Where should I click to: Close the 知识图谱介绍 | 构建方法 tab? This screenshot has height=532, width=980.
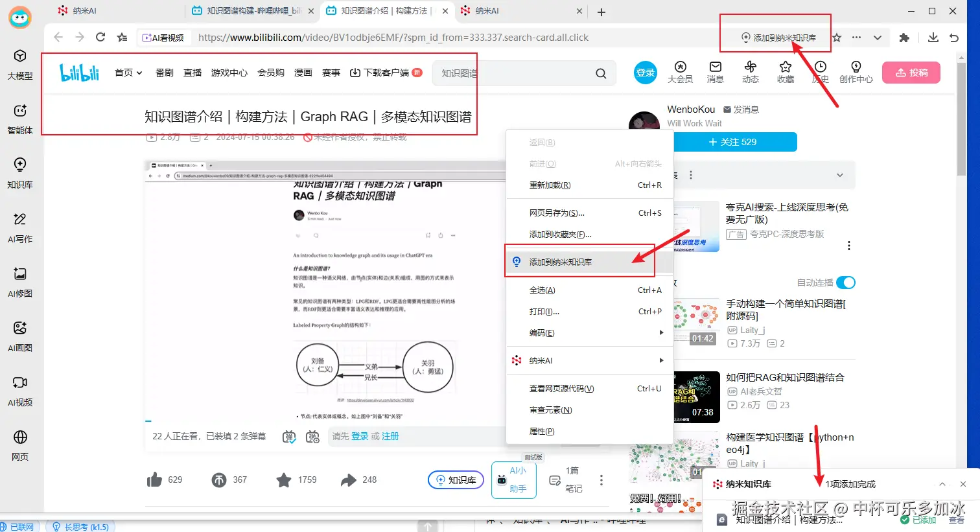[x=445, y=11]
